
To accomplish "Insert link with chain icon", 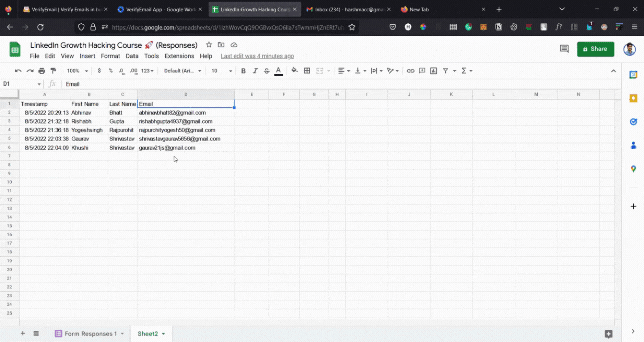I will tap(410, 71).
